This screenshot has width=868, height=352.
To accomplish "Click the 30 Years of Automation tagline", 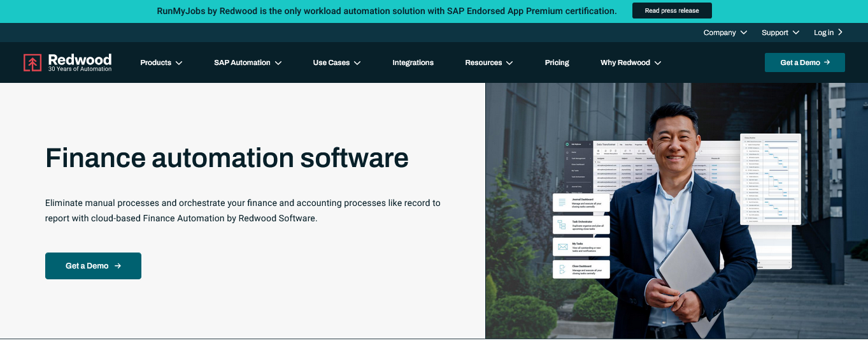I will point(80,69).
